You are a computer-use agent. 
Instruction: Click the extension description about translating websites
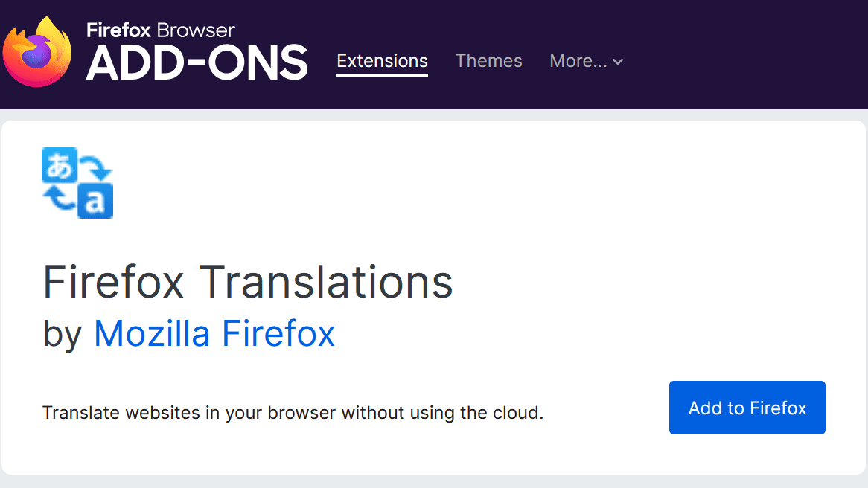point(293,412)
